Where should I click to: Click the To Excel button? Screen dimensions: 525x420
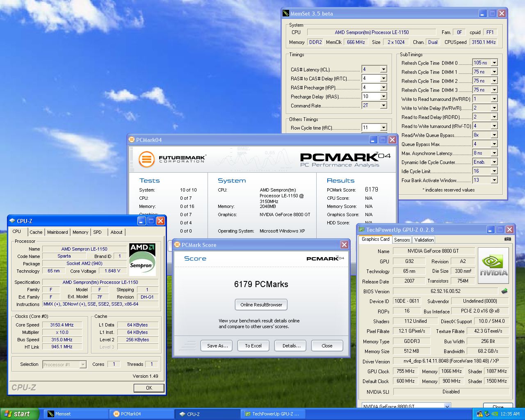253,346
